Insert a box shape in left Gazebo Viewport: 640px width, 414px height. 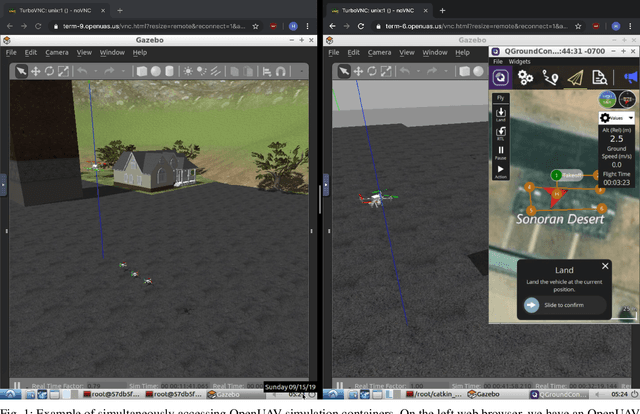click(x=142, y=71)
